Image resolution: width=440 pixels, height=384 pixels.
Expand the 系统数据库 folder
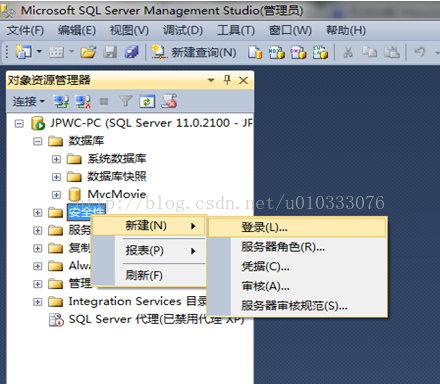pos(56,159)
